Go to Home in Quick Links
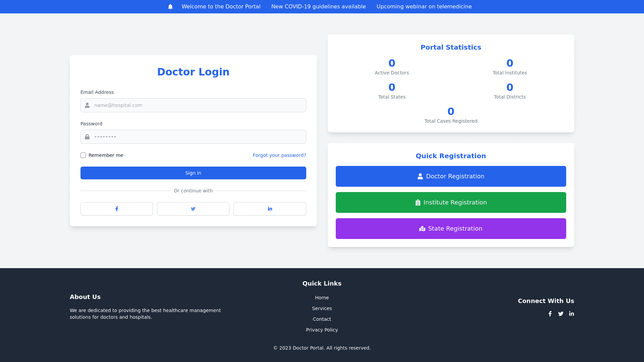This screenshot has height=362, width=644. tap(322, 298)
